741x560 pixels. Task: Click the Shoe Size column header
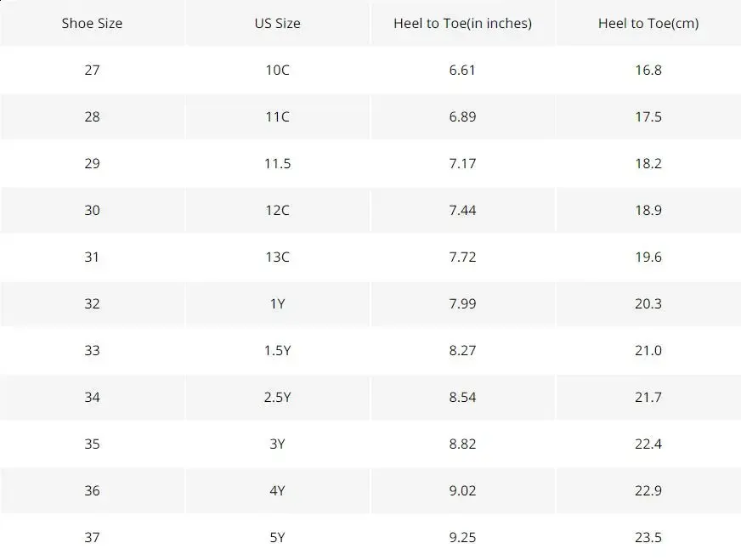pos(92,23)
